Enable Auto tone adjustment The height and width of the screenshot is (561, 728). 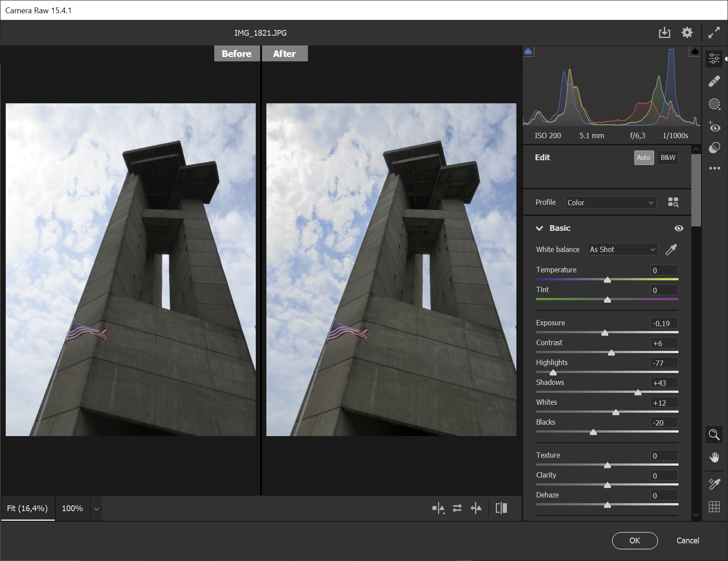tap(644, 158)
